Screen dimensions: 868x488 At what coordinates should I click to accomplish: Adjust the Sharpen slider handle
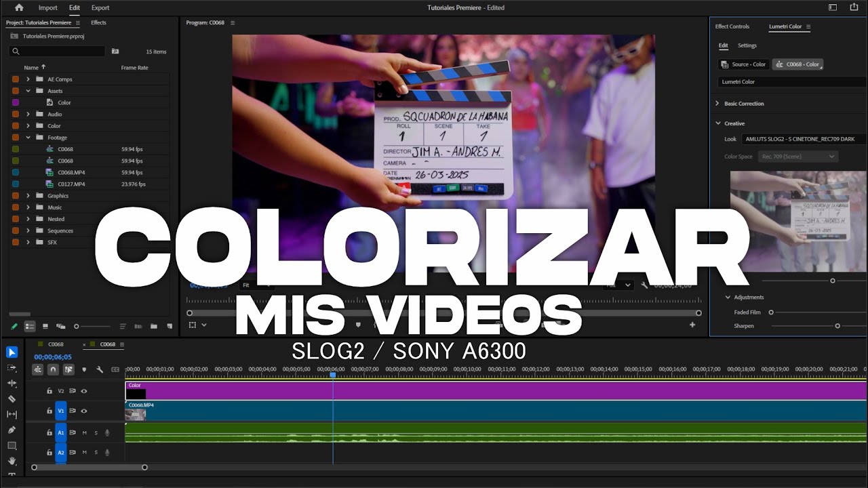point(837,326)
